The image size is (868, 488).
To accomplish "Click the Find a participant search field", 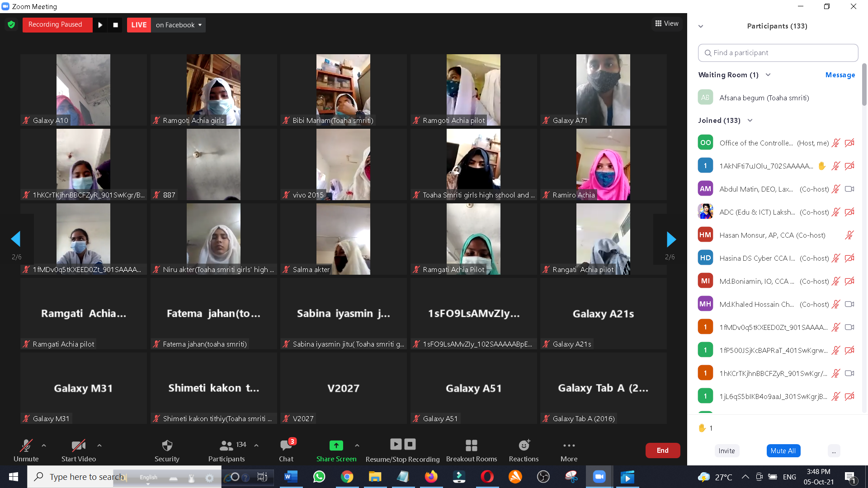I will [778, 53].
